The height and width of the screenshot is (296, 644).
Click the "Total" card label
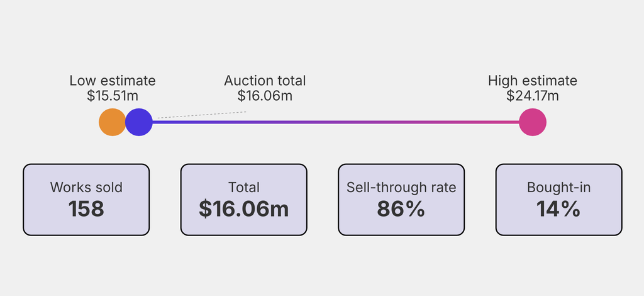[x=244, y=187]
